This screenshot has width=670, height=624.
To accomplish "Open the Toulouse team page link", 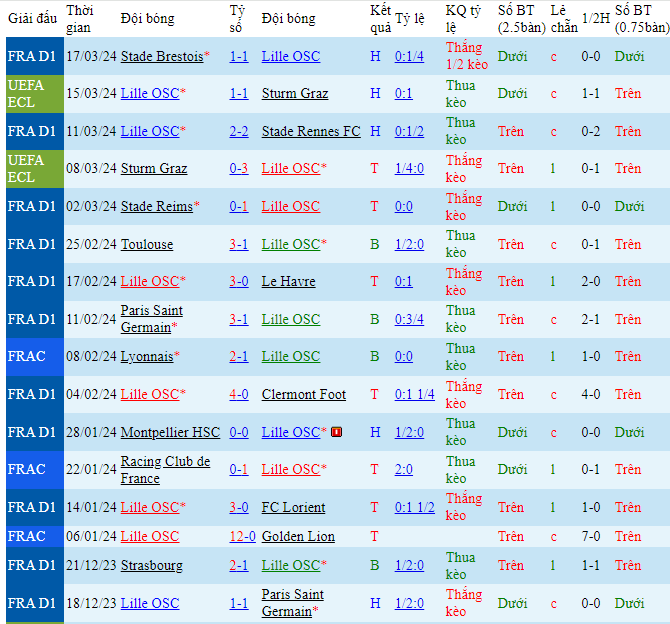I will (x=147, y=244).
